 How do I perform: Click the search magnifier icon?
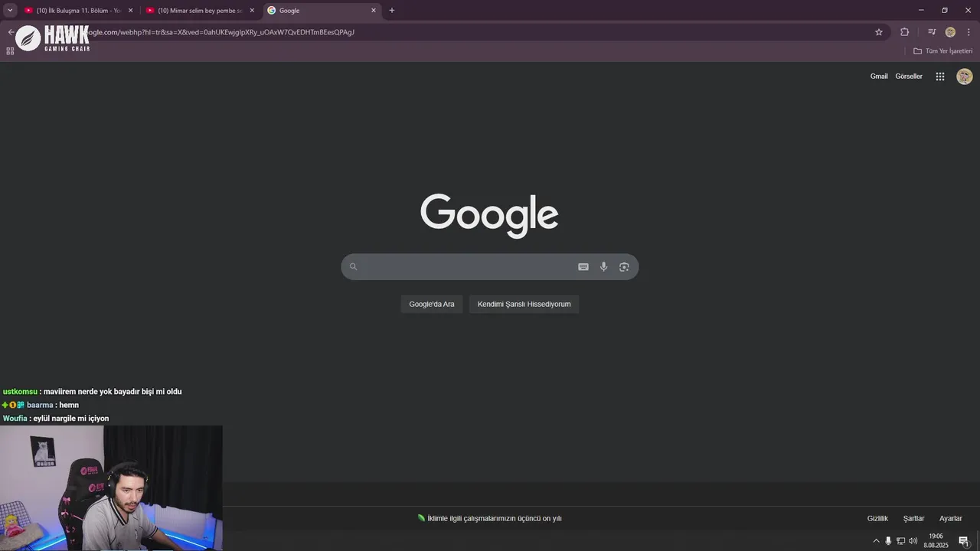click(x=353, y=266)
